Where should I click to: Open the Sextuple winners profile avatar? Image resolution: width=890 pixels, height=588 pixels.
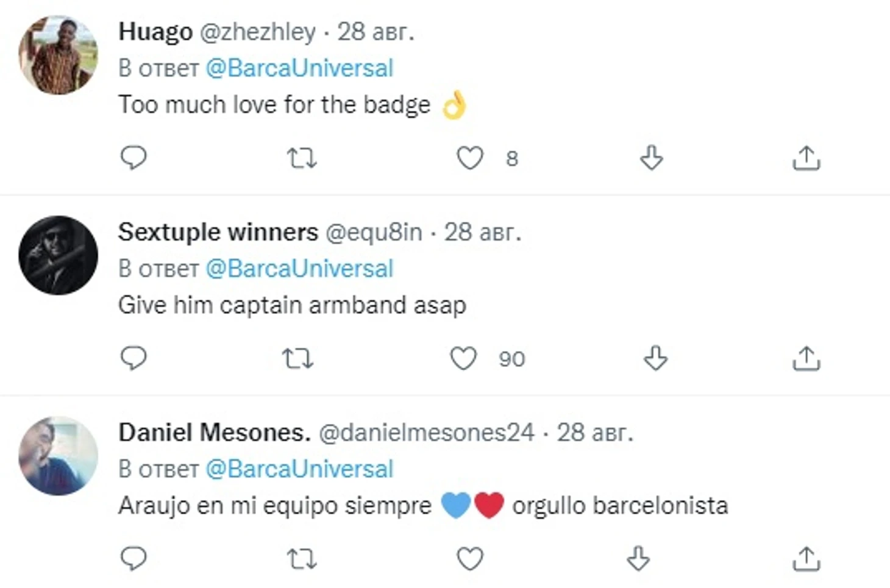click(58, 255)
